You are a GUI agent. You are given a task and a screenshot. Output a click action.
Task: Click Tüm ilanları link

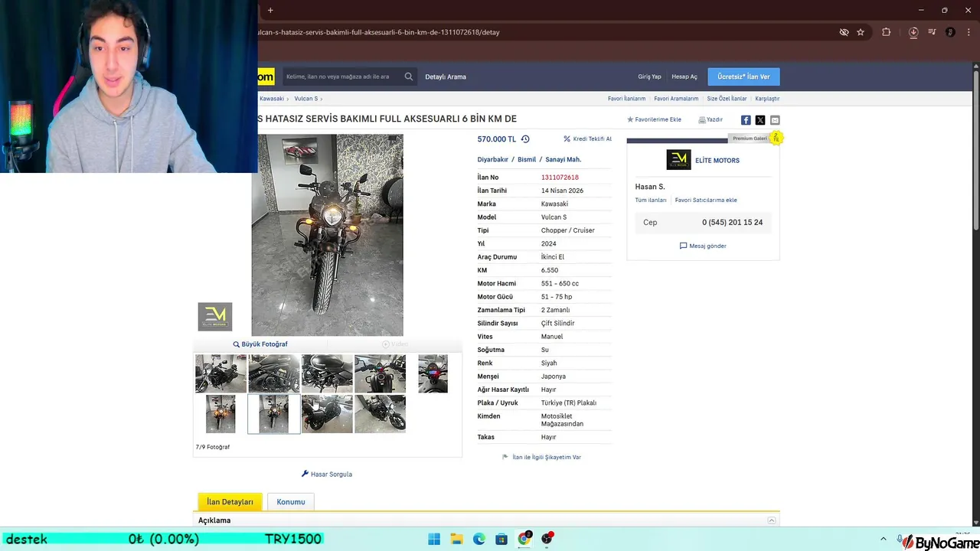coord(651,201)
